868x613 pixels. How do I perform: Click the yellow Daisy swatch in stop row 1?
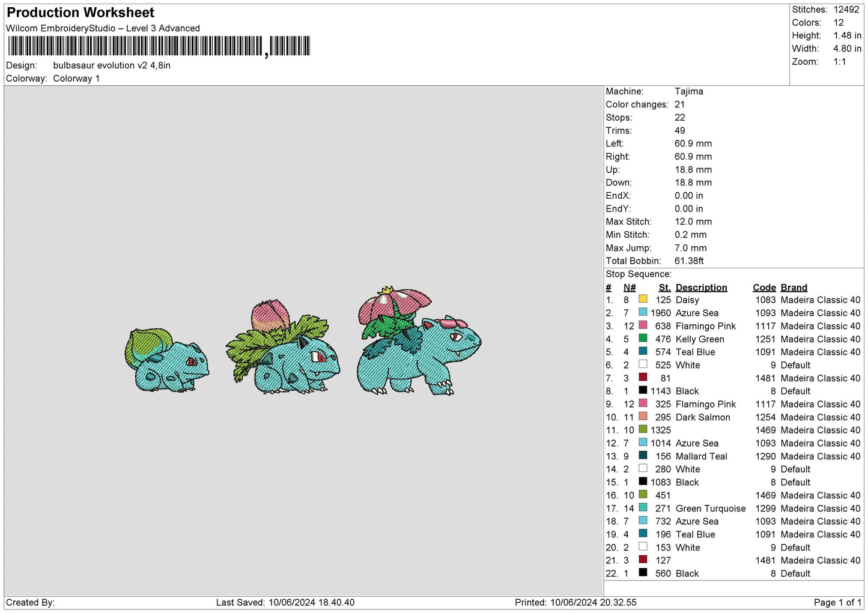pyautogui.click(x=643, y=299)
